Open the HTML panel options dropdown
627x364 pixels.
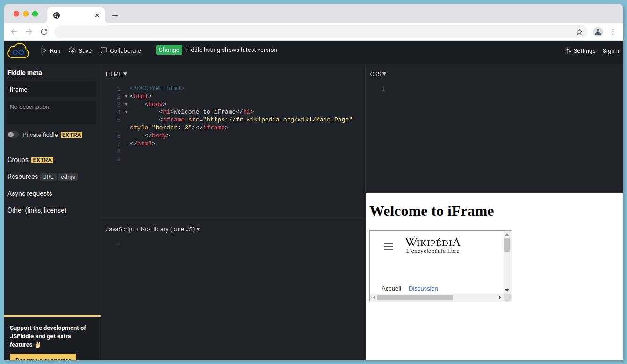[116, 74]
